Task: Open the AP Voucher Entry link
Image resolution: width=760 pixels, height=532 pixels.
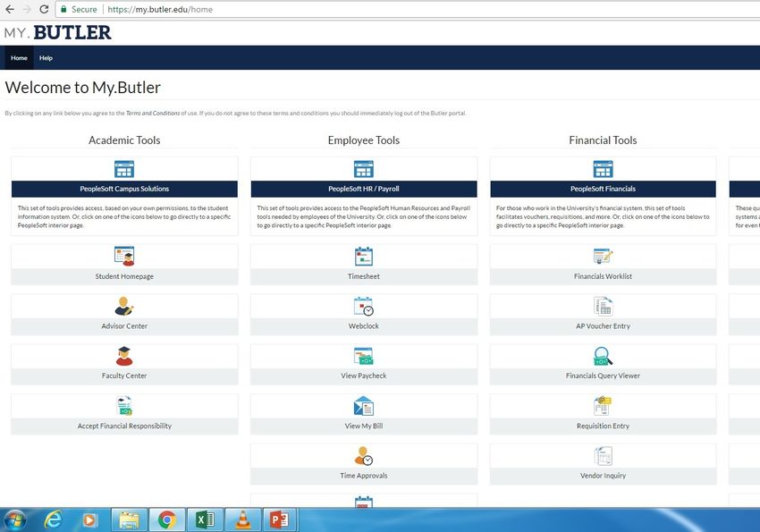Action: coord(603,326)
